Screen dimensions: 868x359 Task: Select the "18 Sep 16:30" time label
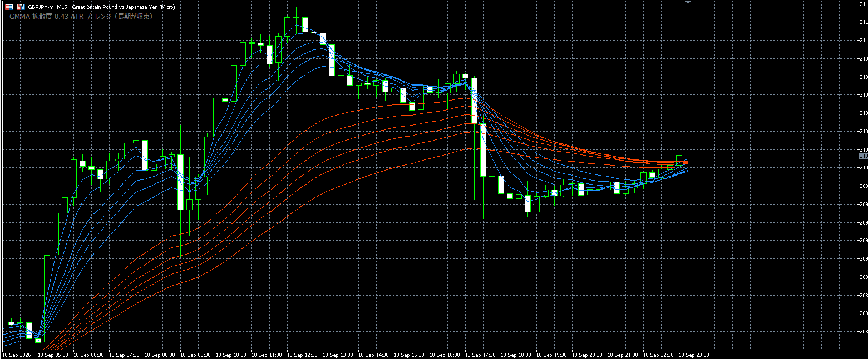pyautogui.click(x=444, y=355)
